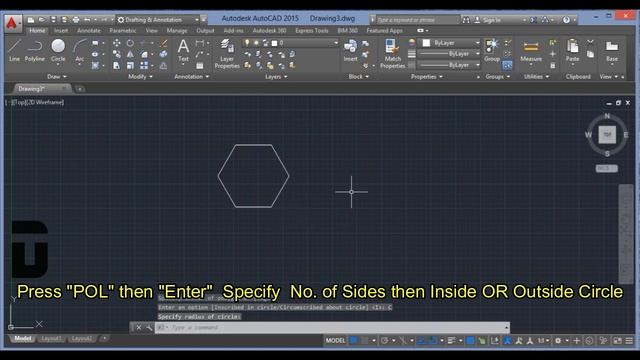The image size is (640, 360).
Task: Click the Plot printer icon in quick access toolbar
Action: 76,20
